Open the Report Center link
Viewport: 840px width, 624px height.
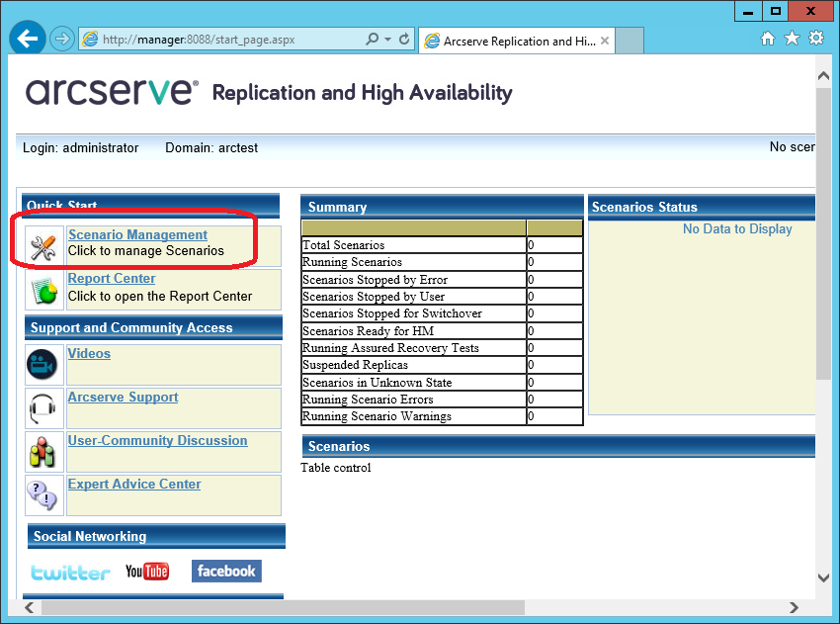point(112,279)
